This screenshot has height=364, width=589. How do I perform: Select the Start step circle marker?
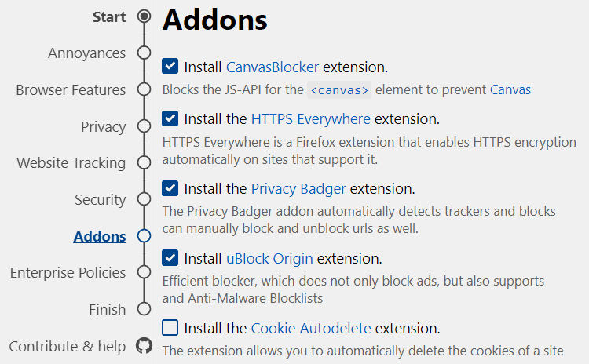144,16
